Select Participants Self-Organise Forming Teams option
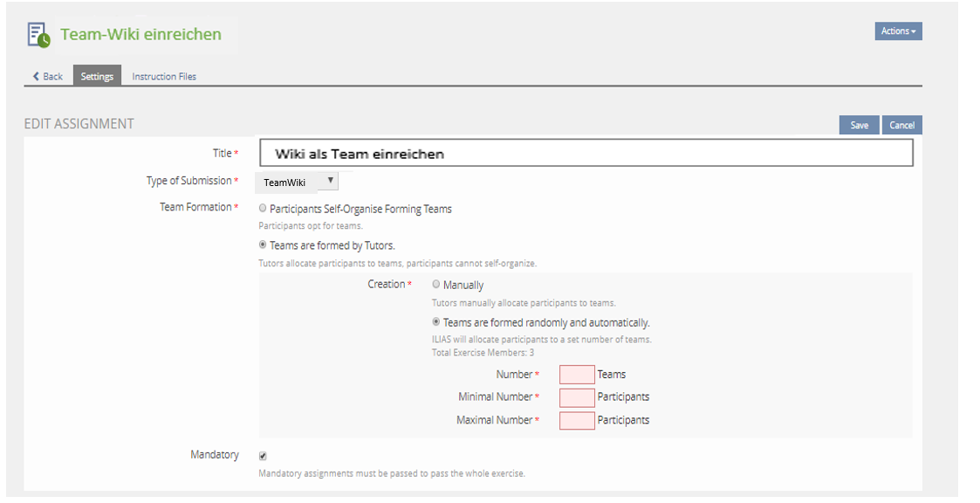 point(264,209)
